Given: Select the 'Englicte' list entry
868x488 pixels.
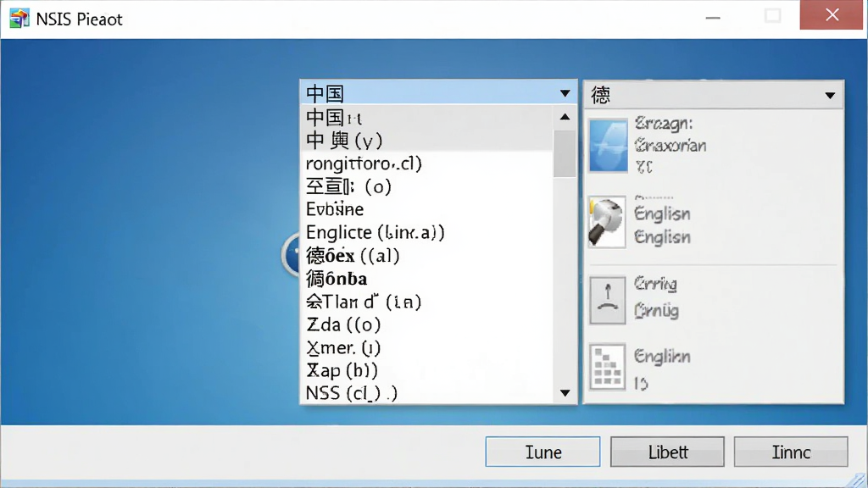Looking at the screenshot, I should [427, 232].
